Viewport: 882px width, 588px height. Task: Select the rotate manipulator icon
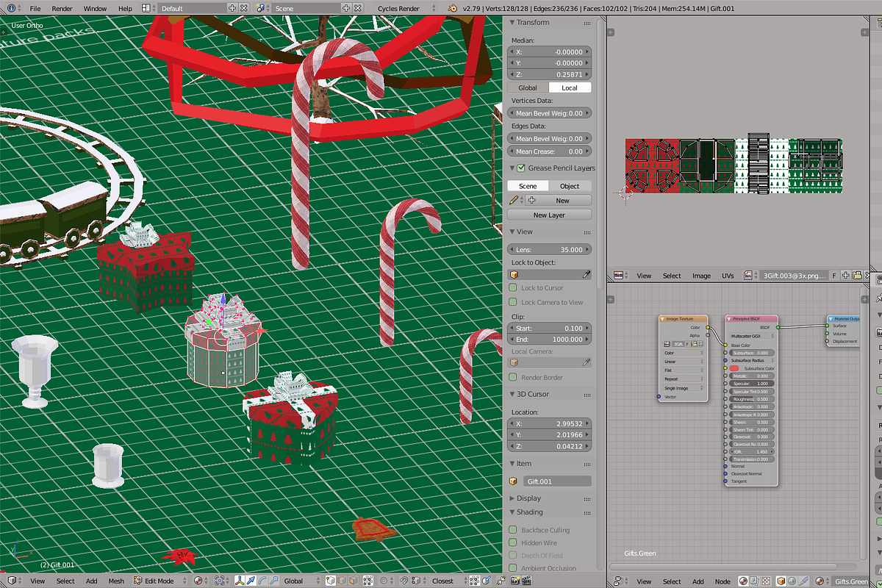[x=262, y=581]
